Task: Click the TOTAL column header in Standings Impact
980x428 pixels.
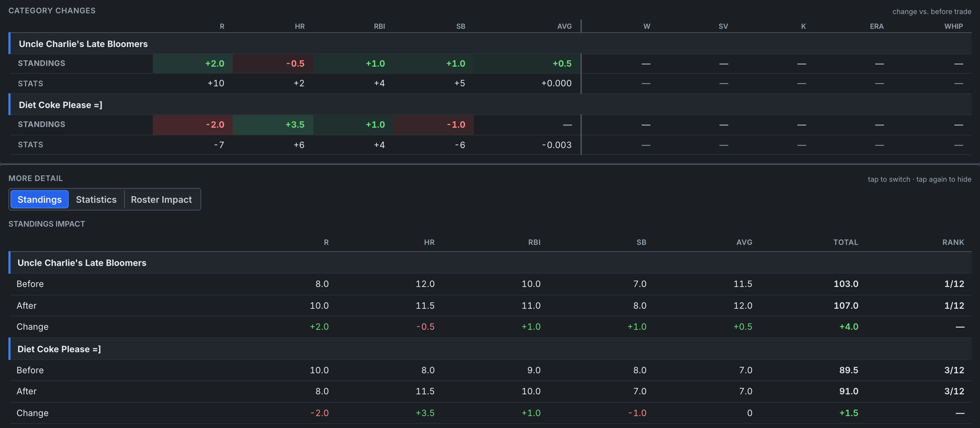Action: click(845, 242)
